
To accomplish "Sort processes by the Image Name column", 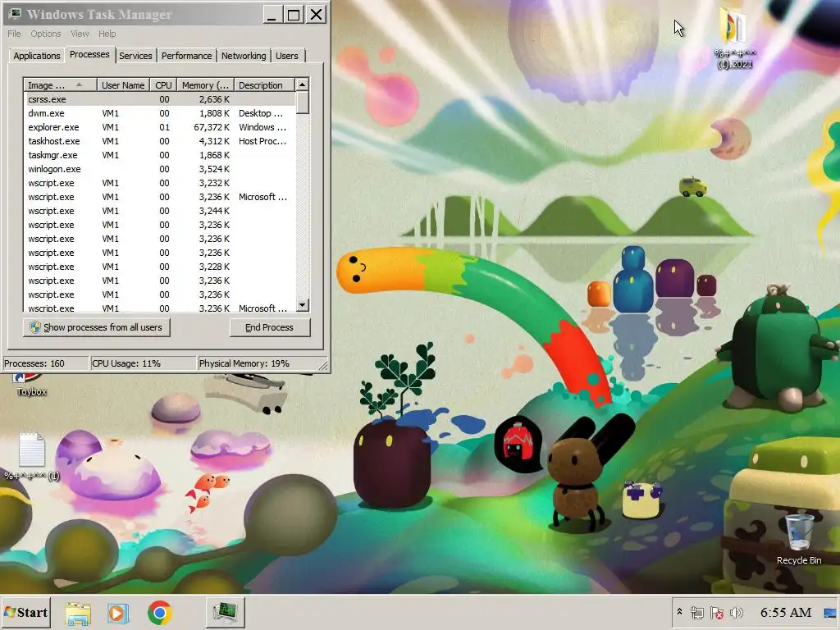I will coord(60,85).
